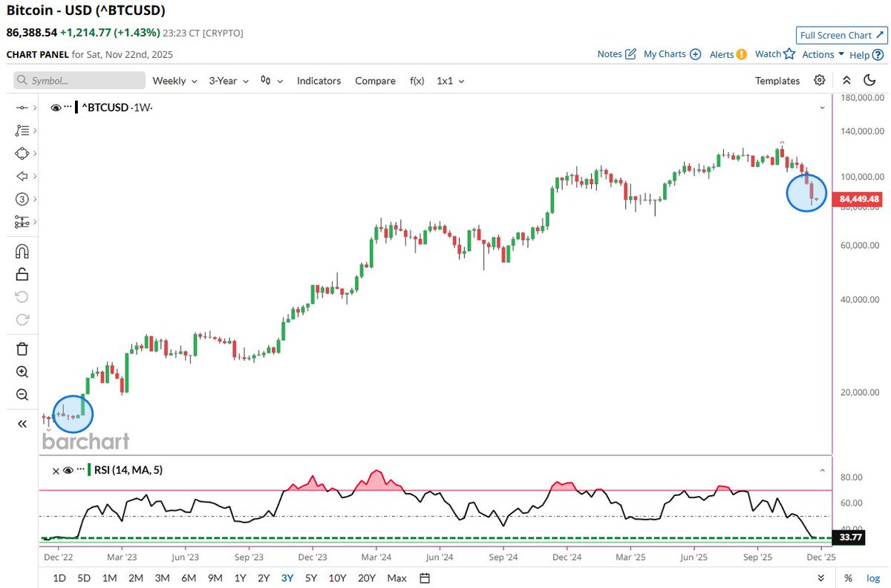Open the Fibonacci drawing tools

pos(22,130)
